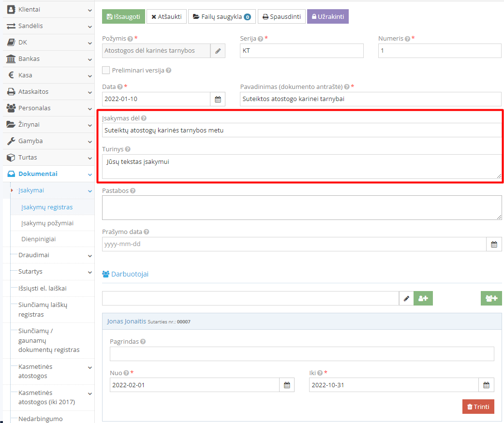Click the add multiple employees group icon

[491, 298]
